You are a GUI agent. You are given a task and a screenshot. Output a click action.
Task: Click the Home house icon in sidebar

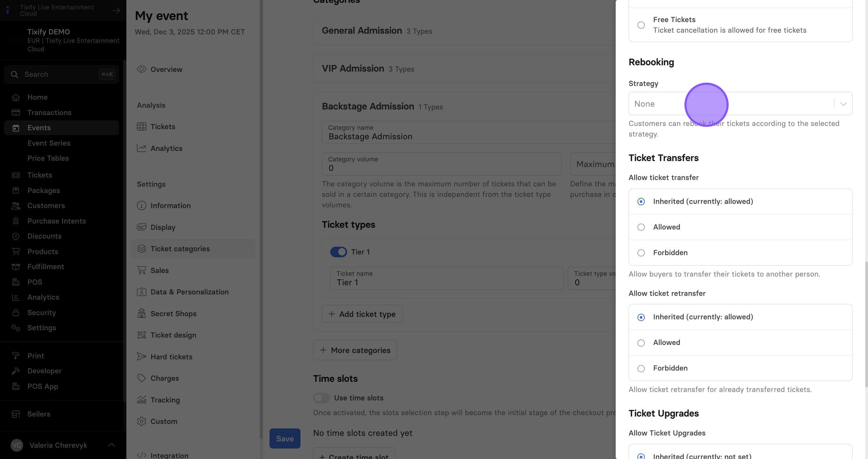click(16, 97)
